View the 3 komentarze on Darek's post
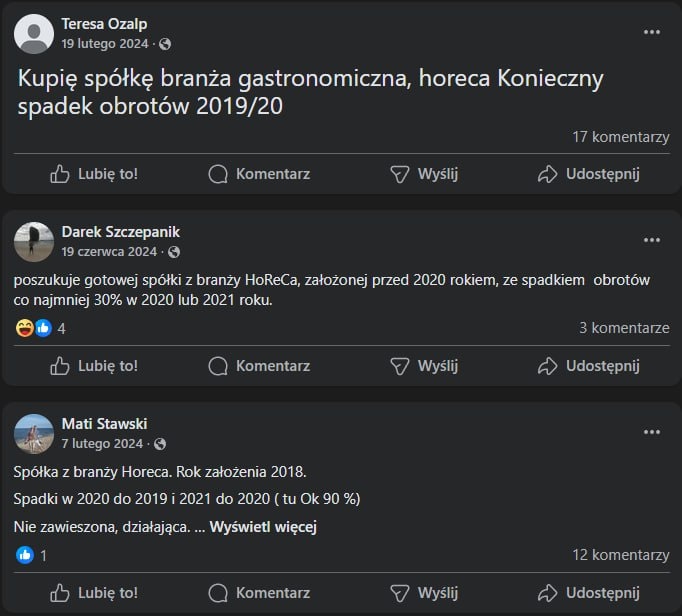 pyautogui.click(x=624, y=328)
